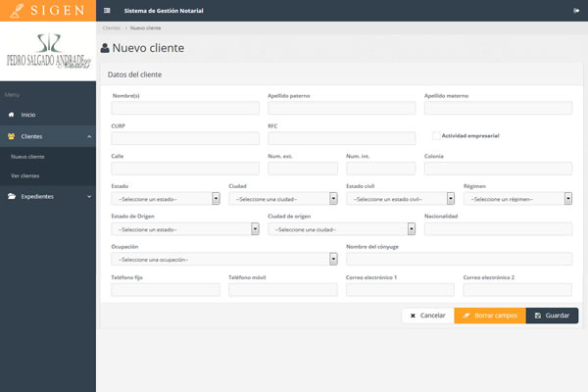Screen dimensions: 588x392
Task: Open the Estado dropdown
Action: click(166, 198)
